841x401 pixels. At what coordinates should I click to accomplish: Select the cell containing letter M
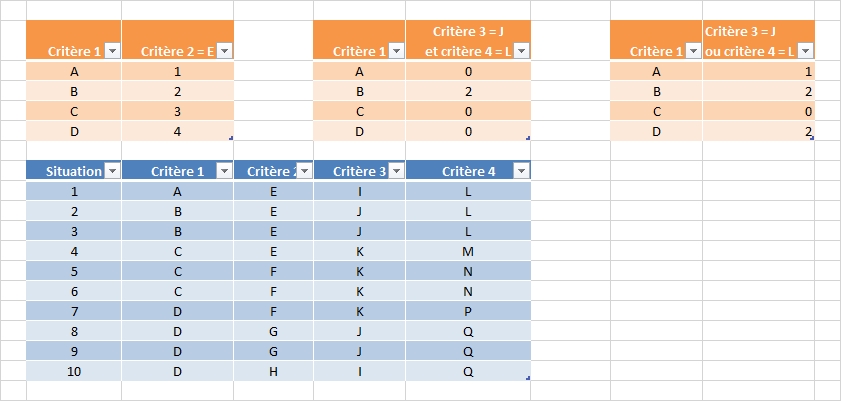click(468, 251)
